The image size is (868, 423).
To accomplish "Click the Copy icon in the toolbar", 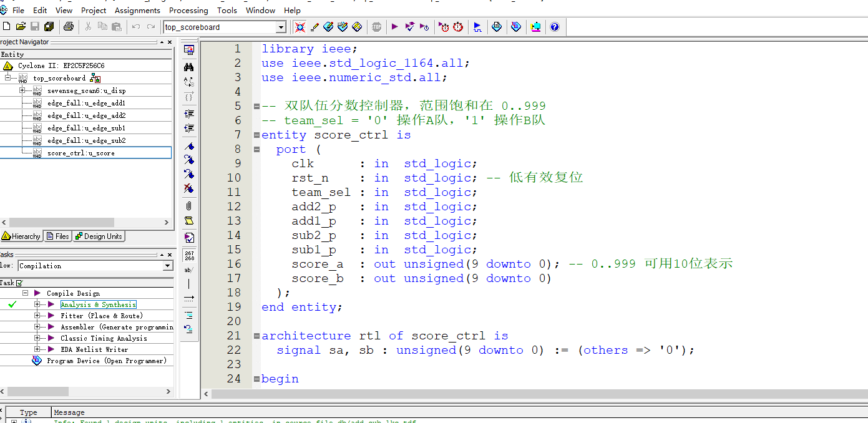I will click(102, 27).
